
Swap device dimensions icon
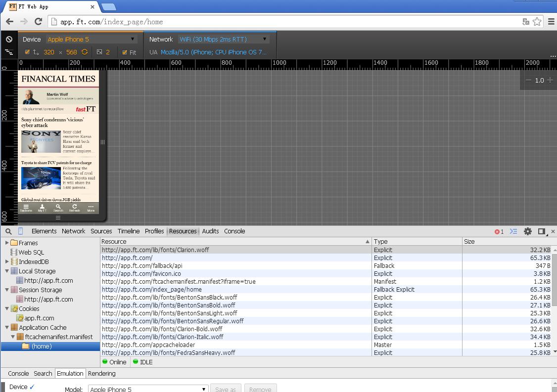click(x=36, y=52)
